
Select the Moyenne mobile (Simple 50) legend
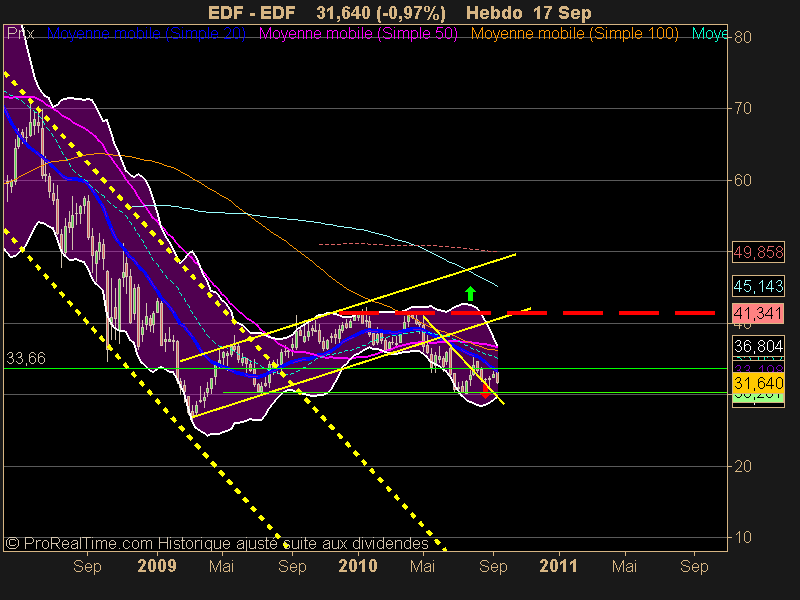pos(358,34)
